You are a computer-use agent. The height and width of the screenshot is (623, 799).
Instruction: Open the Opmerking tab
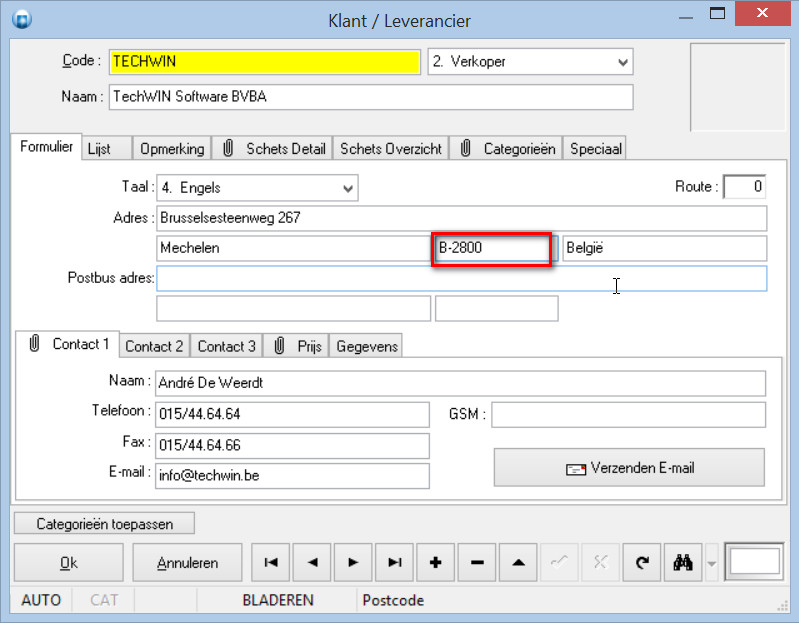(172, 149)
